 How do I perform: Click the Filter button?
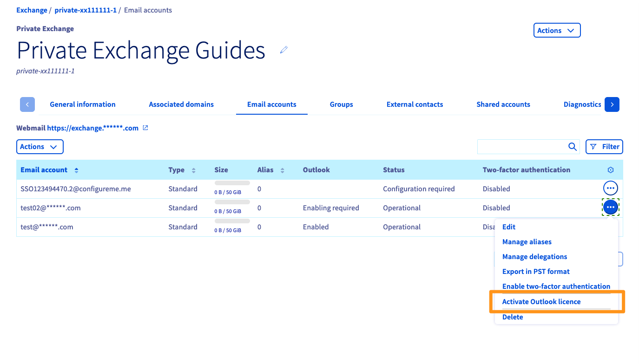(x=604, y=147)
